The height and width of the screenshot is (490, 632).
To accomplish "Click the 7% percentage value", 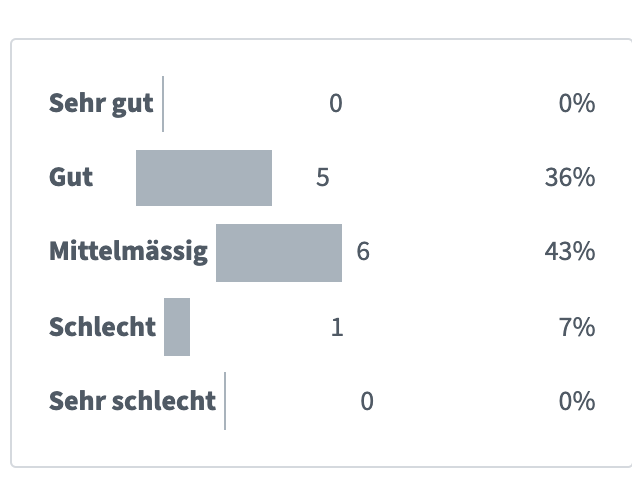I will click(577, 327).
